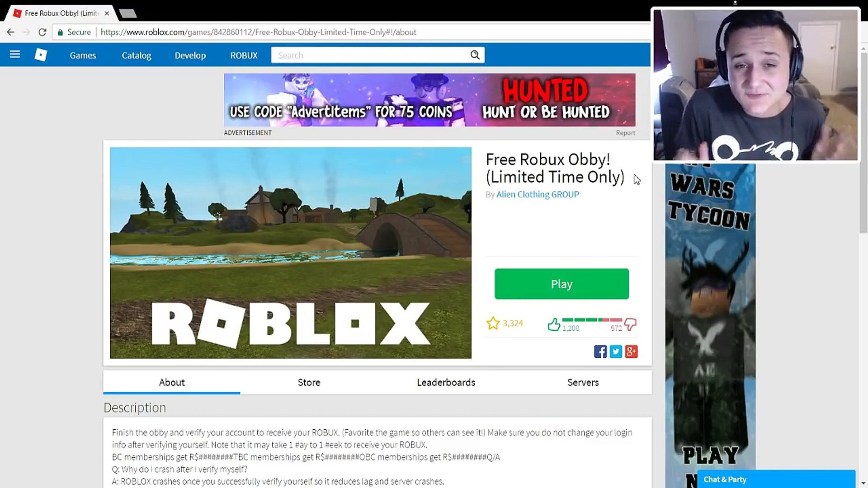Favorite the game with star icon
This screenshot has width=868, height=488.
493,323
